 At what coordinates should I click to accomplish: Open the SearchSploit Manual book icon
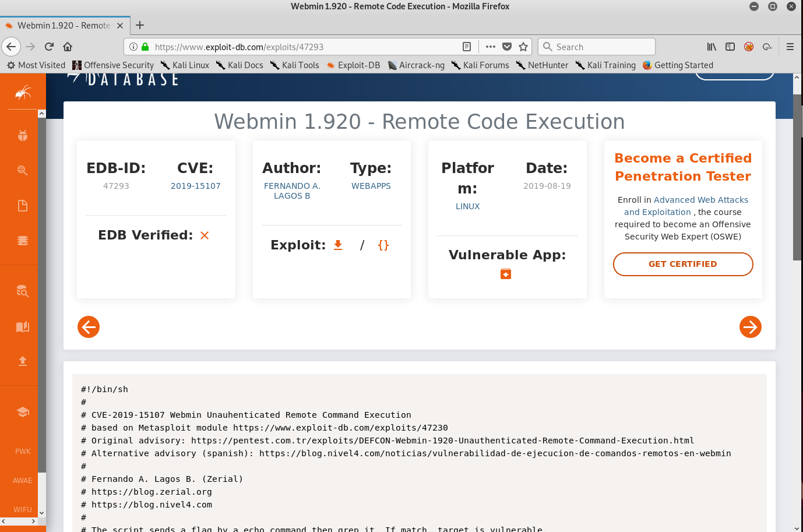[23, 326]
